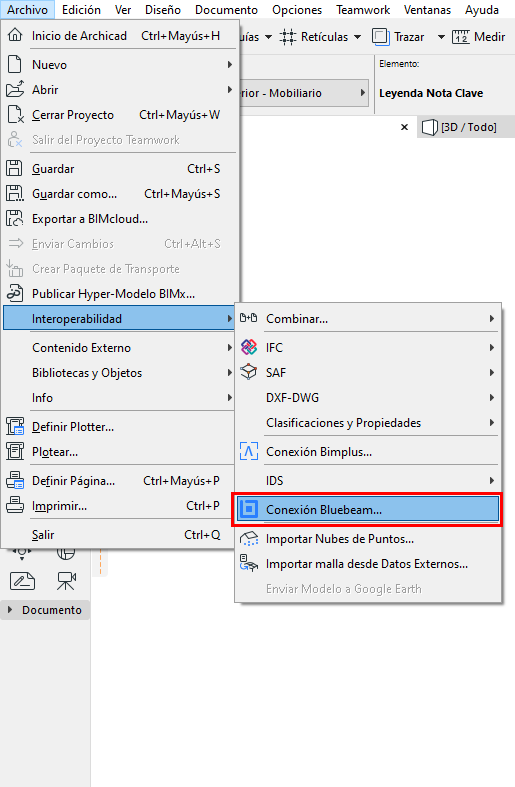Viewport: 515px width, 787px height.
Task: Open the Teamwork menu
Action: click(x=363, y=10)
